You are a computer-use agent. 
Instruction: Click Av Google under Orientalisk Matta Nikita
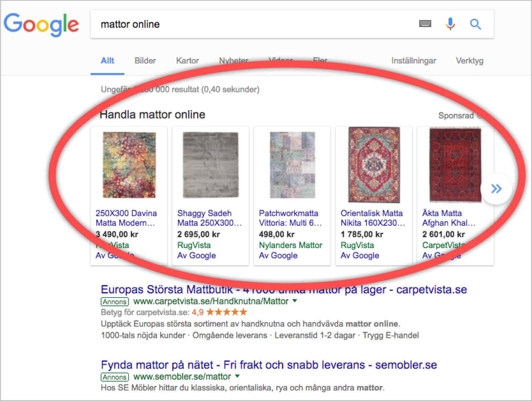click(360, 255)
